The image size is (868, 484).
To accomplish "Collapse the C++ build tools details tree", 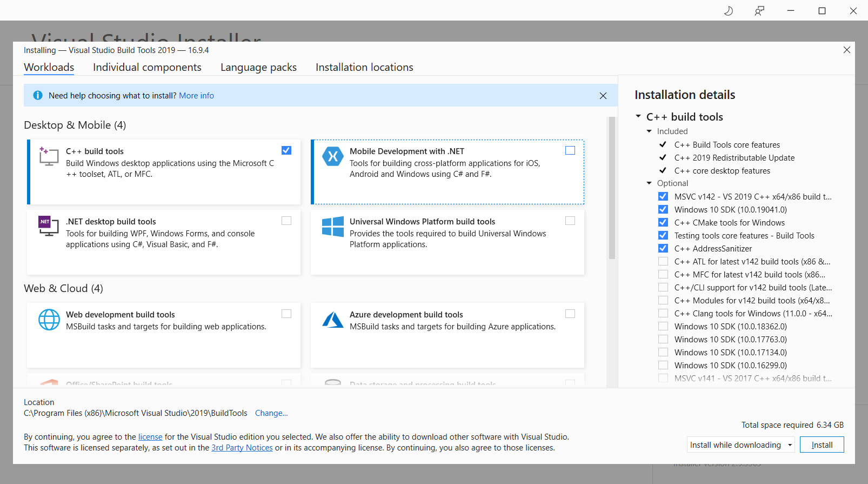I will coord(638,116).
